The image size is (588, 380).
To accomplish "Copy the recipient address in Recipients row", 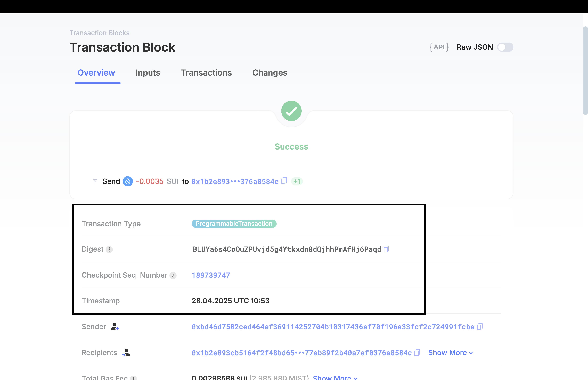I will 417,353.
